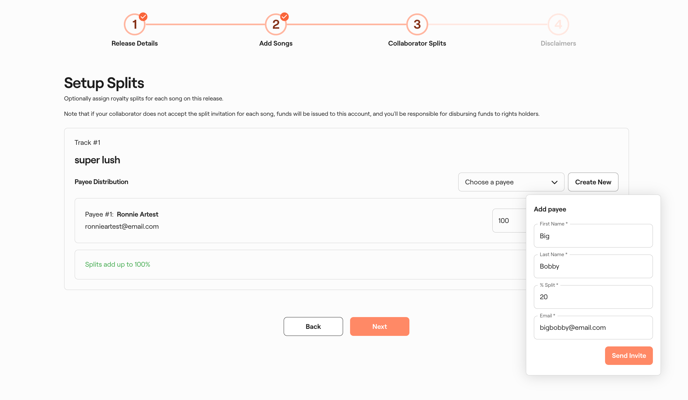
Task: Click checkmark badge on step 1
Action: click(143, 17)
